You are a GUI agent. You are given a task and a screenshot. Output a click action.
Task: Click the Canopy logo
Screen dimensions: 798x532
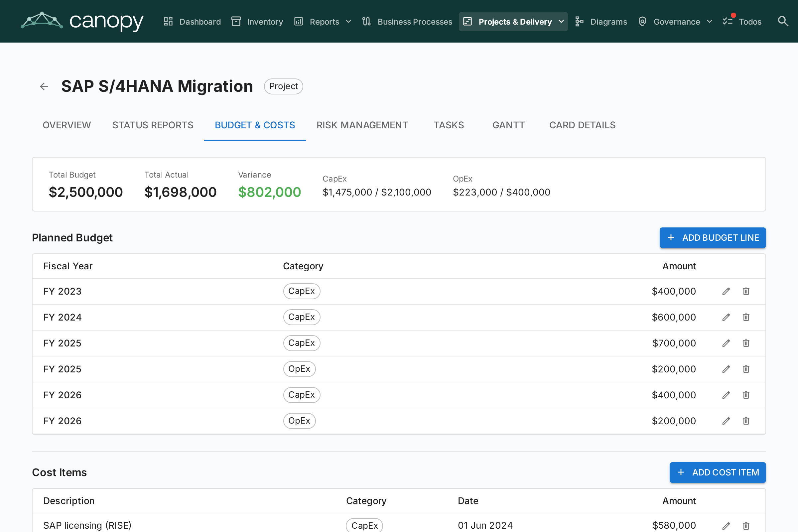click(x=82, y=21)
